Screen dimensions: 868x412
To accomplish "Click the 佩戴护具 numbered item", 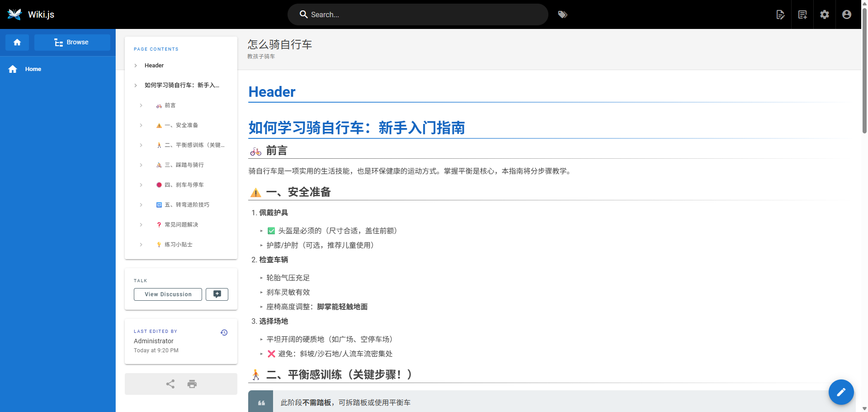I will (274, 213).
